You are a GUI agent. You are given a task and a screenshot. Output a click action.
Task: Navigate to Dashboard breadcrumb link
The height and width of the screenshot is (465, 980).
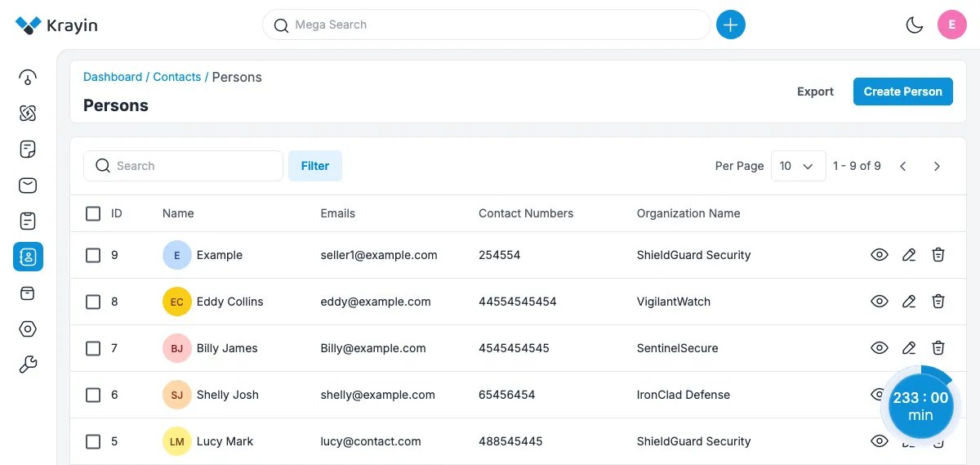[113, 77]
